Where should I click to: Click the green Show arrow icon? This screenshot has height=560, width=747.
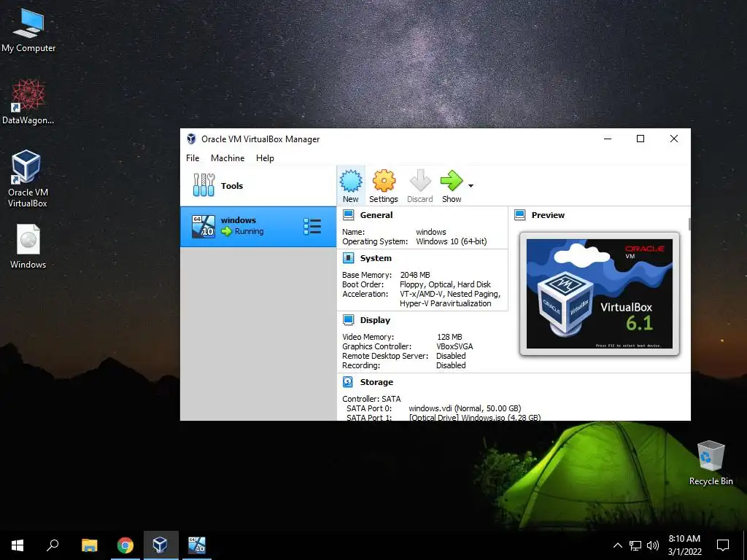451,181
